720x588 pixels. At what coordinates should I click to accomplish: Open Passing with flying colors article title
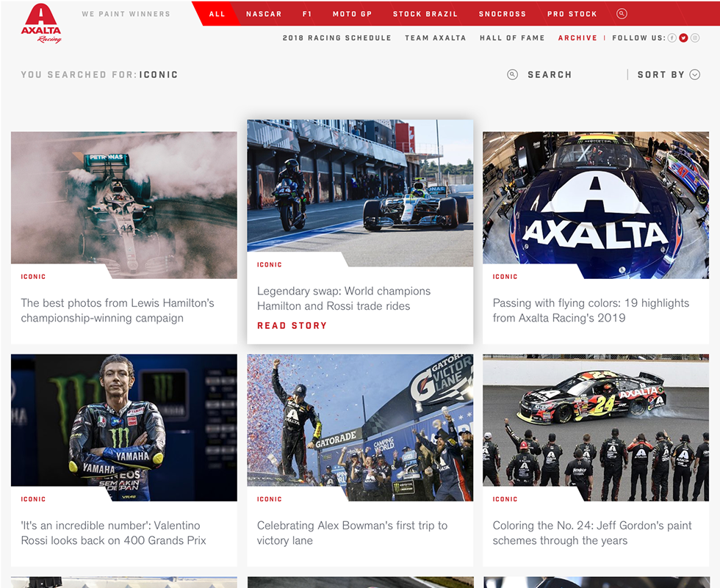[x=591, y=311]
